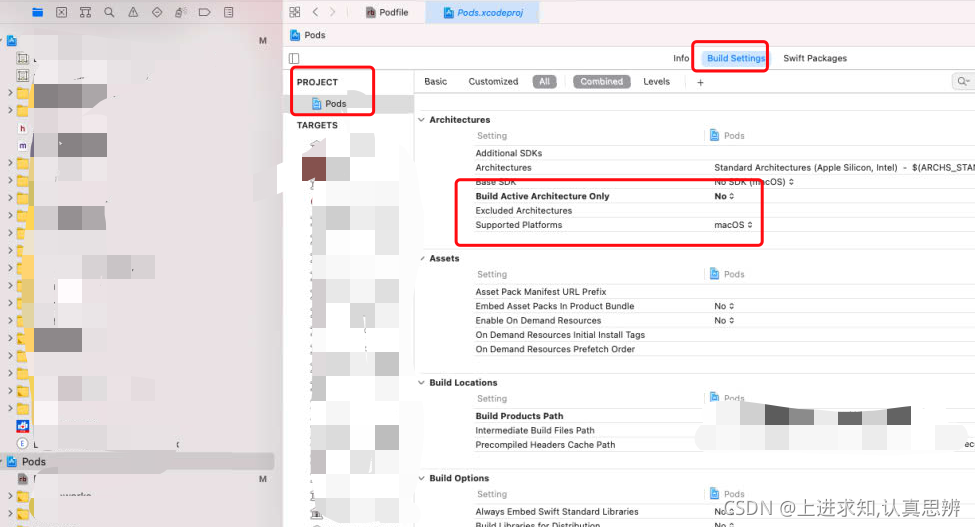Open the Breakpoint navigator
Viewport: 975px width, 527px height.
(204, 12)
